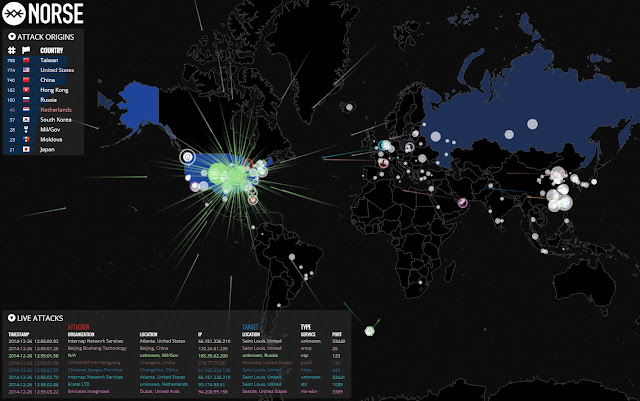640x401 pixels.
Task: Click the Ecatel LTD organization entry
Action: [79, 384]
